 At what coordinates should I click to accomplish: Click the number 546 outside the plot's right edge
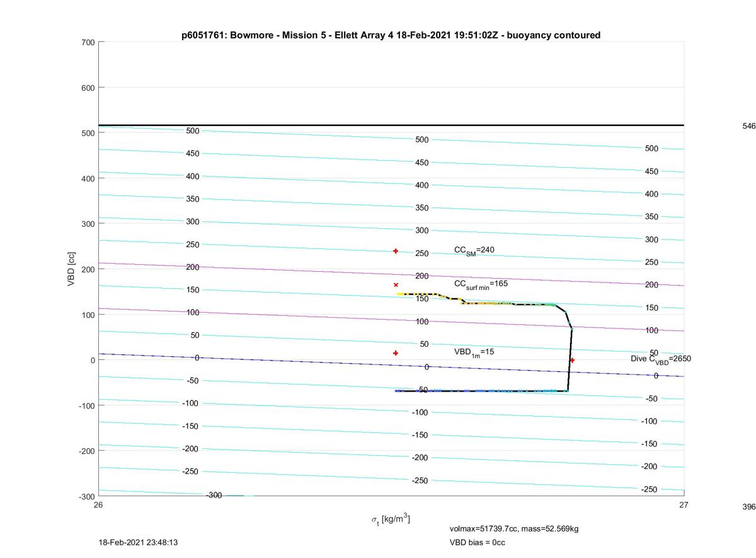coord(748,126)
